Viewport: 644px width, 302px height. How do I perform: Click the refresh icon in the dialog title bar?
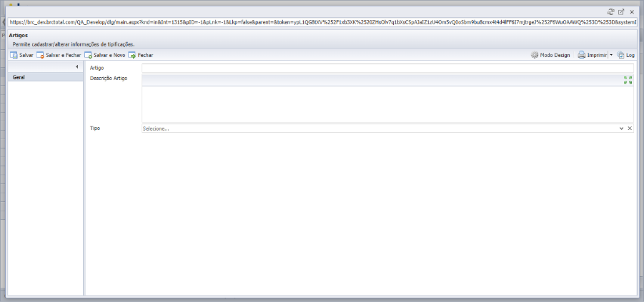point(610,12)
